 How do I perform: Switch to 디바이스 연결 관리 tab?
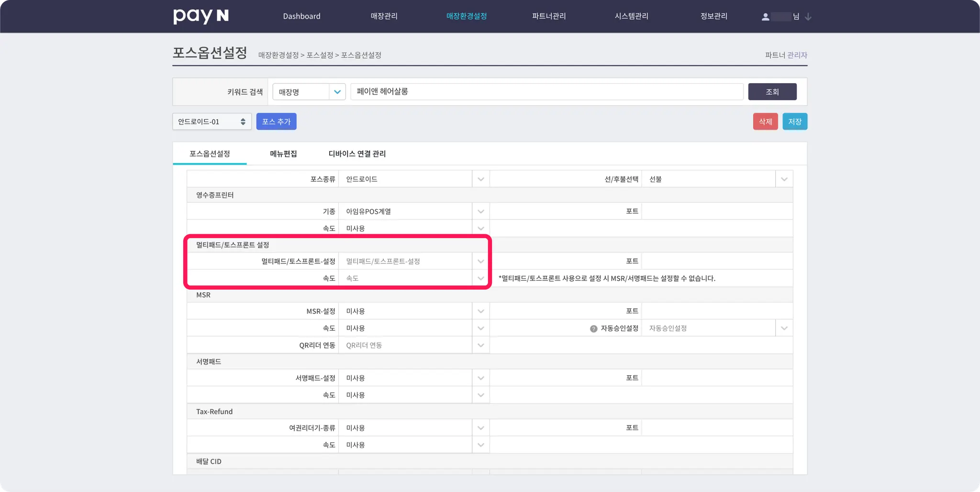pos(357,153)
